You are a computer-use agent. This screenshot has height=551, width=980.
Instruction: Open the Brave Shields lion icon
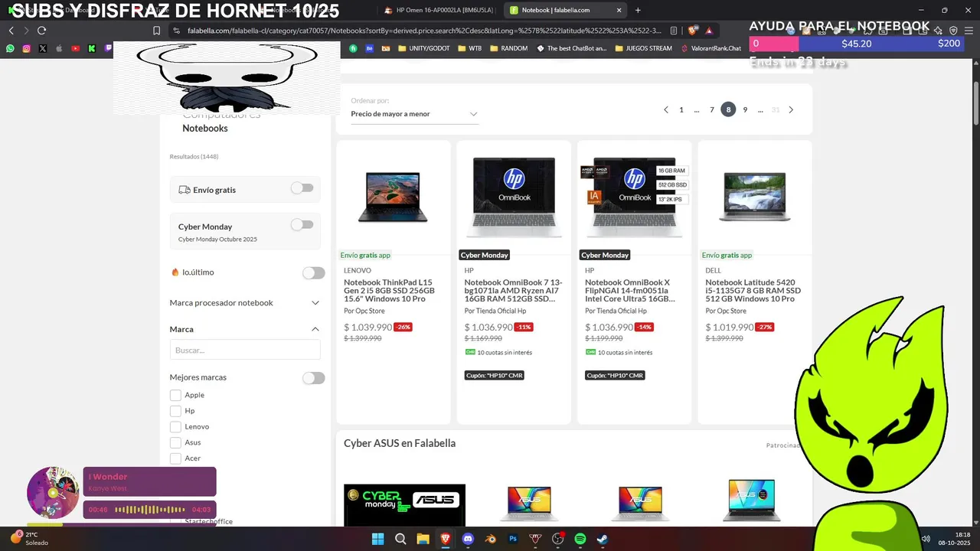(x=693, y=31)
